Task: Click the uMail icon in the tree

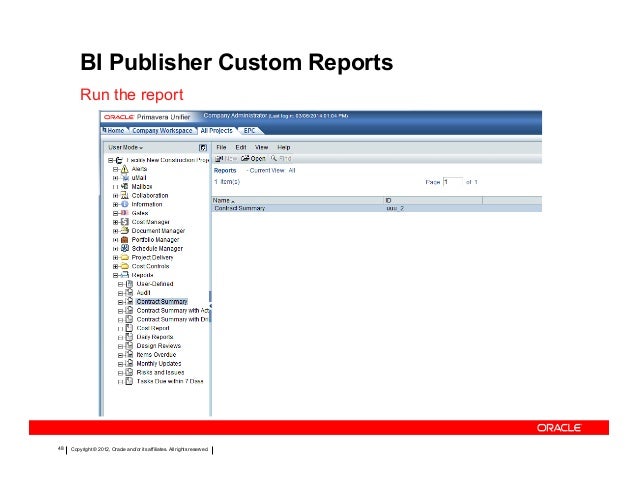Action: pyautogui.click(x=126, y=178)
